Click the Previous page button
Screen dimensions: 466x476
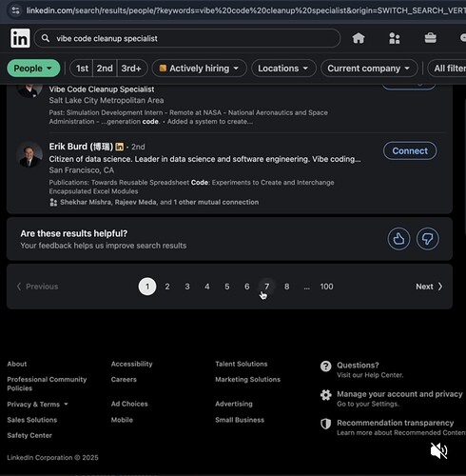37,287
